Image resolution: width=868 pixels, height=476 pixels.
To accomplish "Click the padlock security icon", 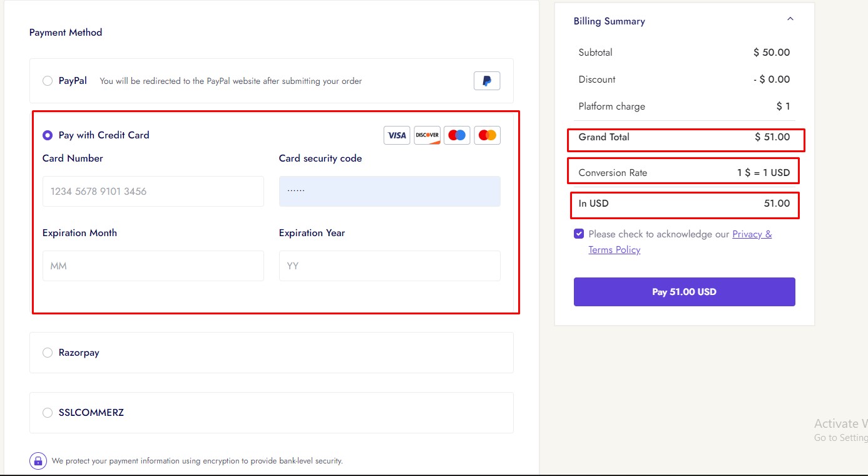I will pyautogui.click(x=38, y=461).
